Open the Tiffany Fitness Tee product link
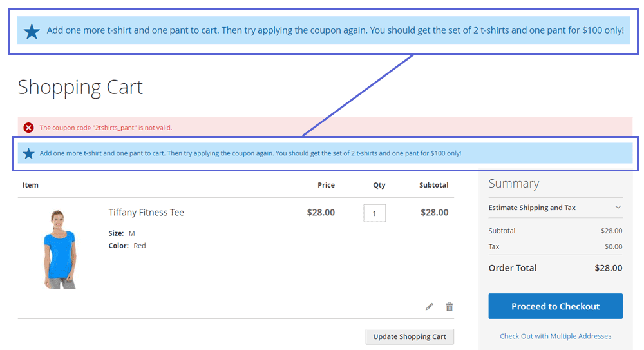 point(146,213)
